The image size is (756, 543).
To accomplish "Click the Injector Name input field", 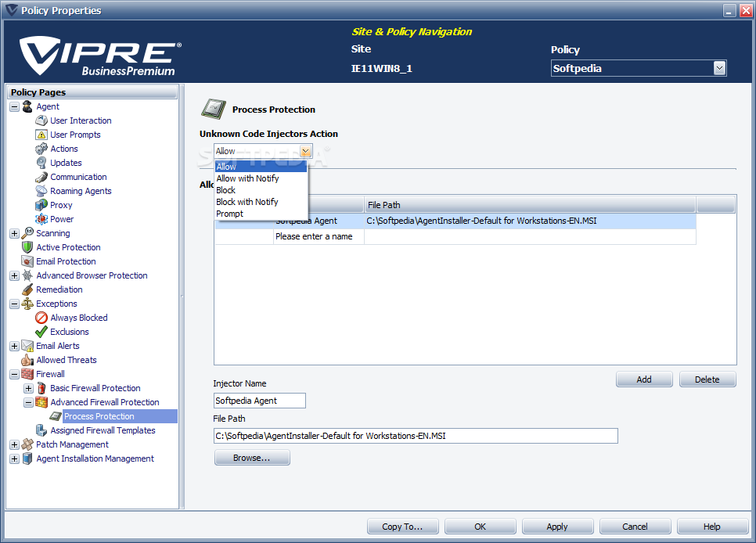I will pos(259,401).
